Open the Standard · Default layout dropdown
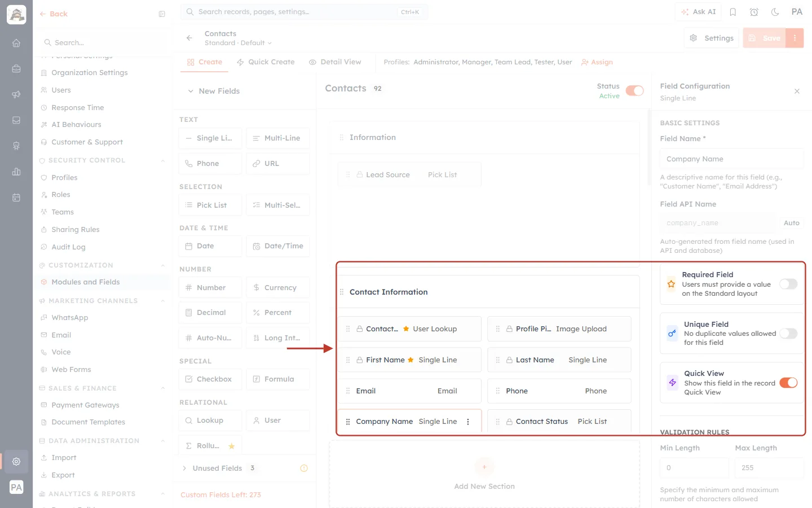This screenshot has height=508, width=812. (238, 43)
